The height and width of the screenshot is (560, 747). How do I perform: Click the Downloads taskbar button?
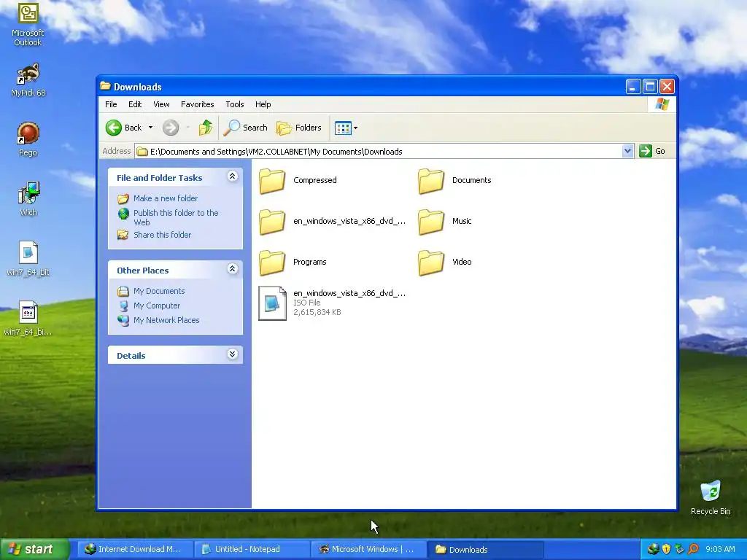click(485, 549)
